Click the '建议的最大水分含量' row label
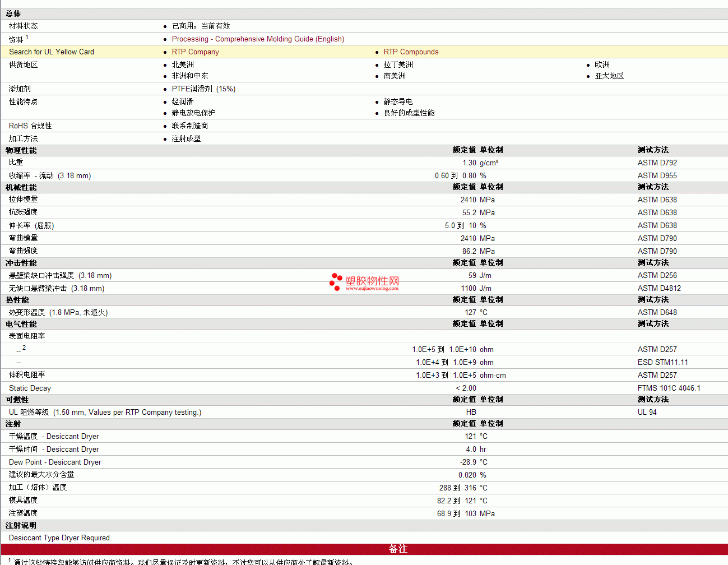Screen dimensions: 728x565 click(x=41, y=475)
